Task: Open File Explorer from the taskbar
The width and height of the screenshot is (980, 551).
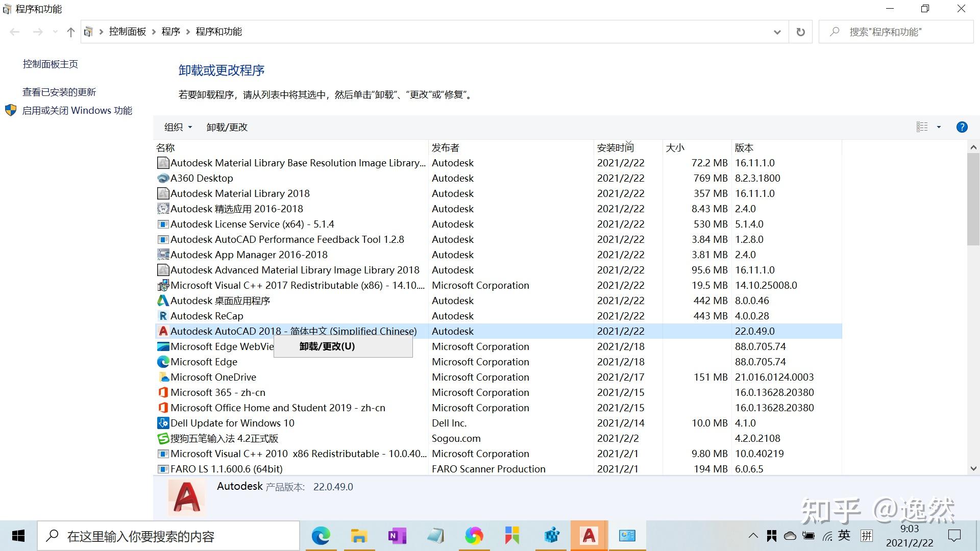Action: coord(359,536)
